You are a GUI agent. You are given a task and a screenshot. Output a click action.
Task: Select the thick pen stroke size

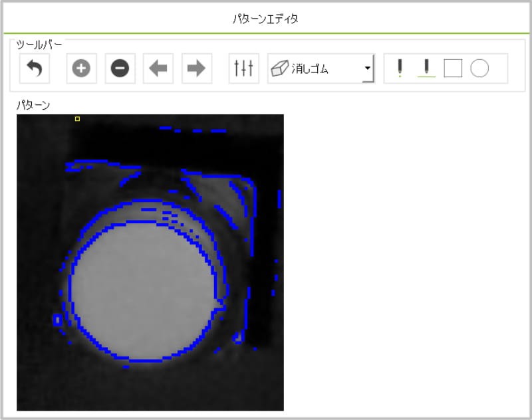[x=426, y=68]
